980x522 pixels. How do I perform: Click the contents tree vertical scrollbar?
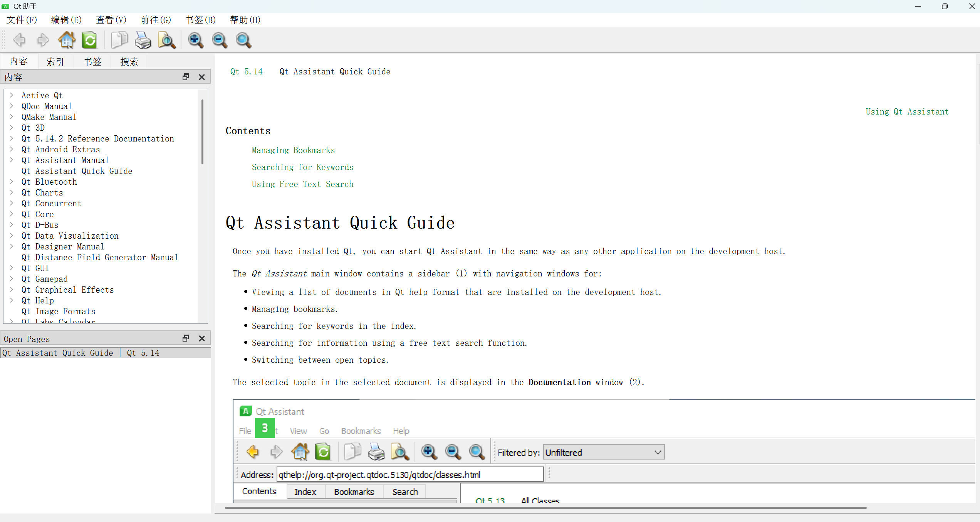(x=202, y=132)
